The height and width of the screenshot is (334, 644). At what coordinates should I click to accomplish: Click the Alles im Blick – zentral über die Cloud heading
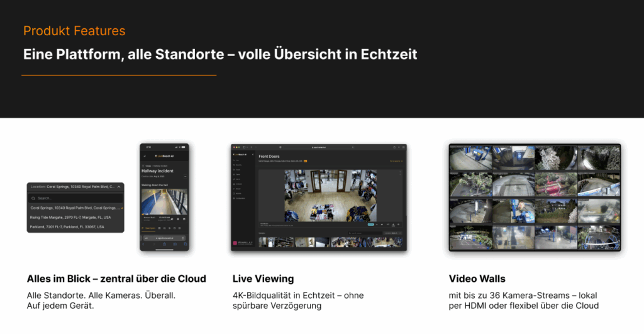tap(116, 279)
